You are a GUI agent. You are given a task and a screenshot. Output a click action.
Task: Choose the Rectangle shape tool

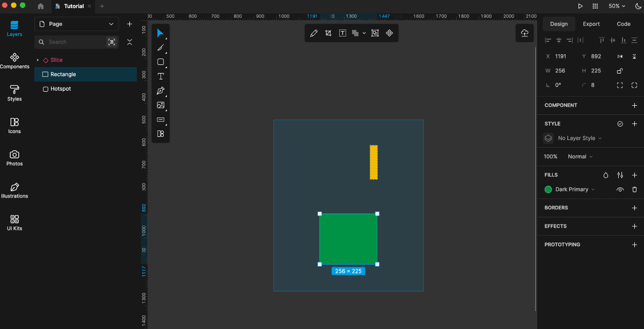(x=160, y=62)
